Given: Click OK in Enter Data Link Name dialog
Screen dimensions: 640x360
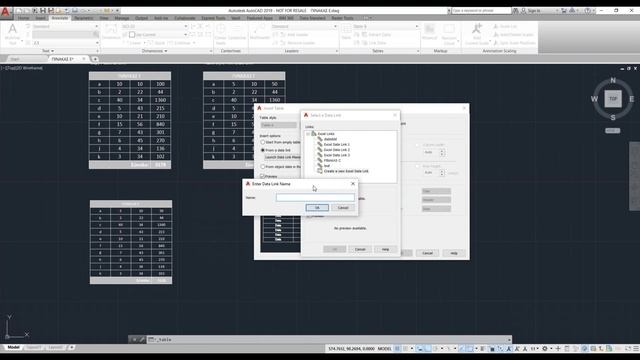Looking at the screenshot, I should point(317,208).
